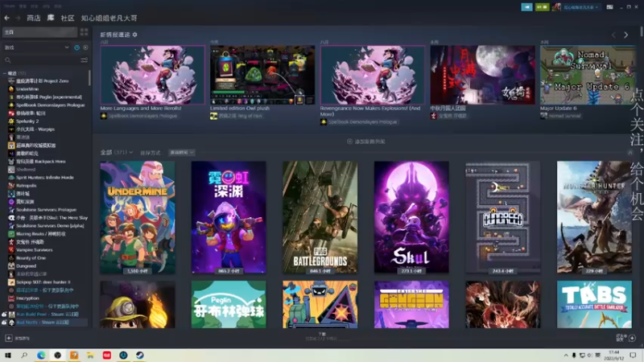Open the TABS game cover
Screen dimensions: 644x362
click(x=594, y=304)
